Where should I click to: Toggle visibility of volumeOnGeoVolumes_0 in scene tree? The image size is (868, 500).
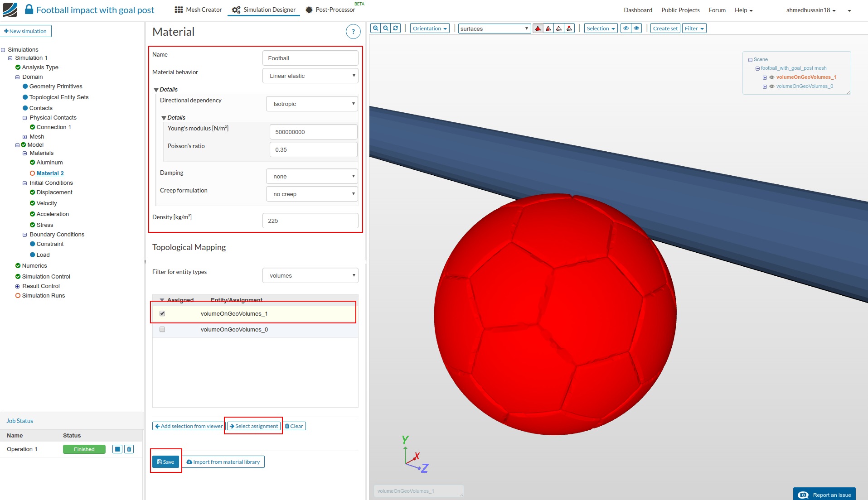pyautogui.click(x=772, y=87)
